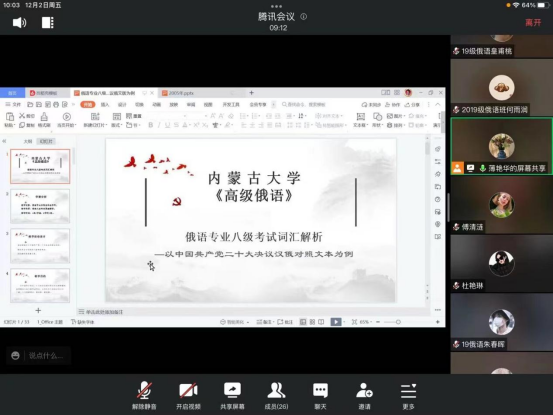The image size is (553, 415).
Task: Switch slide panel to 大纲 outline
Action: pyautogui.click(x=28, y=141)
